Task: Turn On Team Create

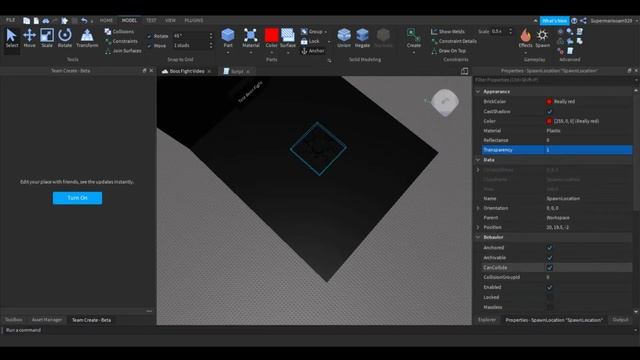Action: coord(77,198)
